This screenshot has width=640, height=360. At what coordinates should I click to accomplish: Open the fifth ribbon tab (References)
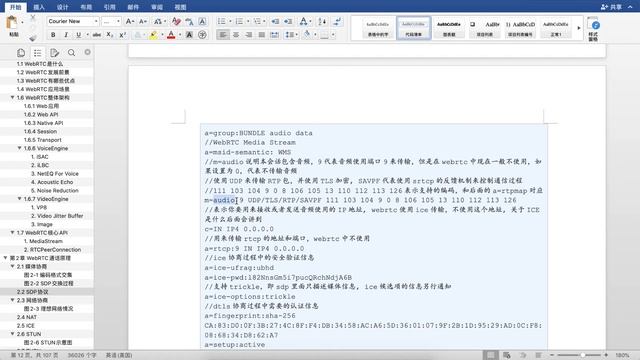[x=109, y=7]
